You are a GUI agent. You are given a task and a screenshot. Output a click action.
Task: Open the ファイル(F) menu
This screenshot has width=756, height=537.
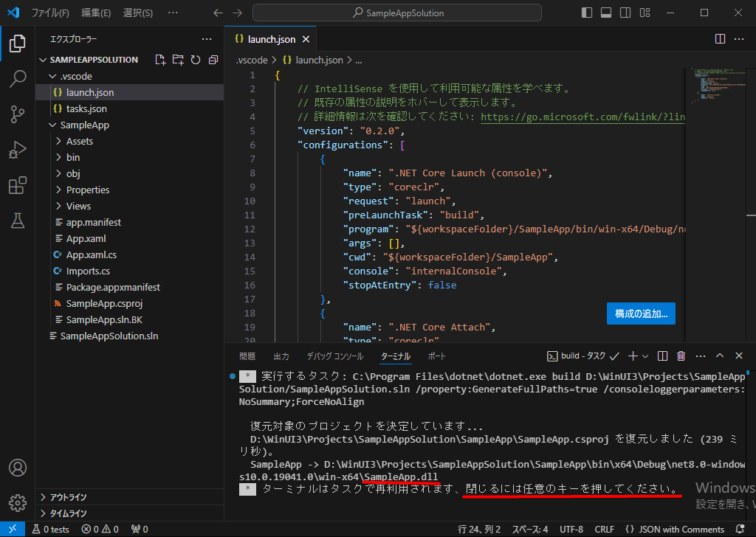(50, 13)
